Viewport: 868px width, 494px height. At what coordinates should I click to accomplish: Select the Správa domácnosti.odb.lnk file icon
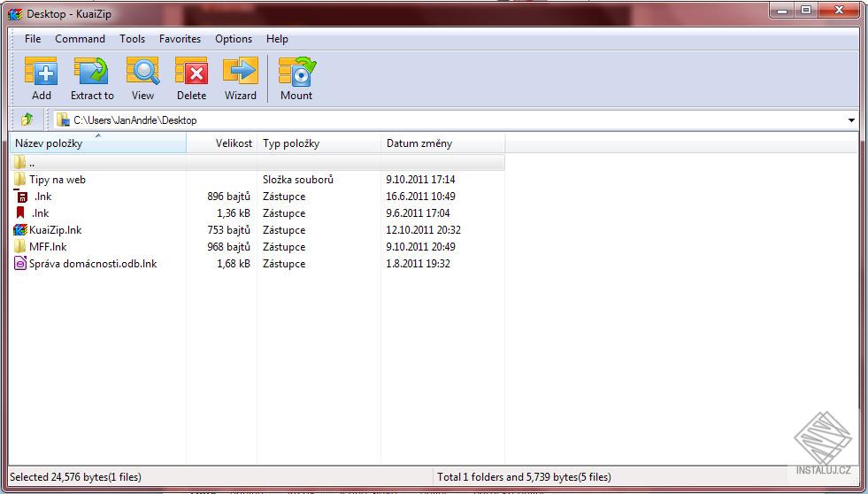(20, 264)
